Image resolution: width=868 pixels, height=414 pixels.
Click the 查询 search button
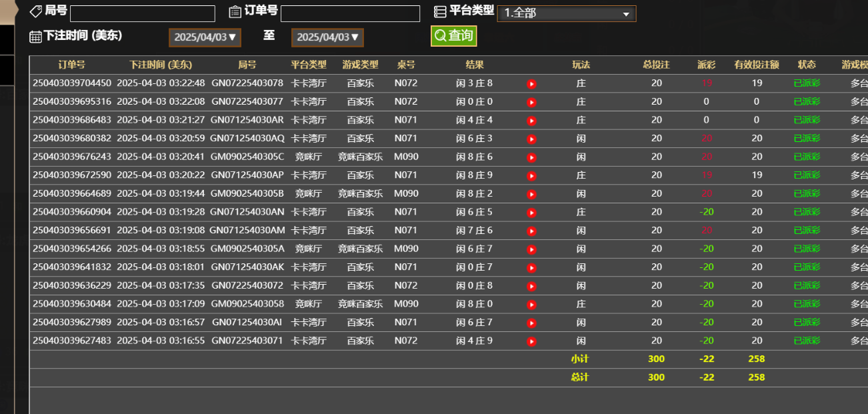coord(453,35)
